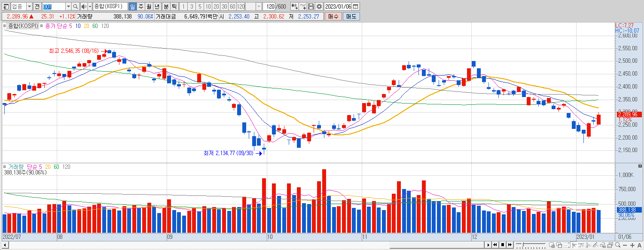This screenshot has height=250, width=644.
Task: Toggle the left side panel icon
Action: 6,6
